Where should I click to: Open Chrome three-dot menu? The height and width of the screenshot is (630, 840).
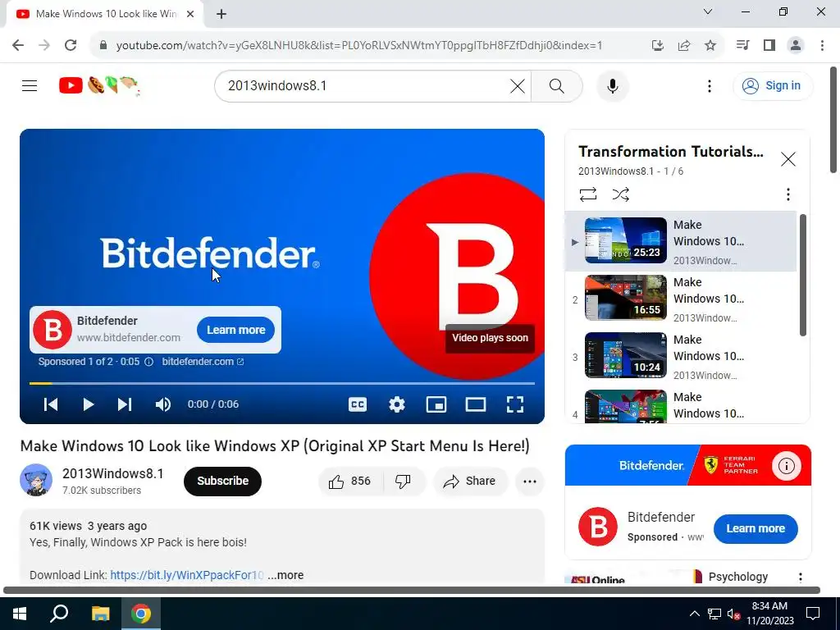click(x=822, y=45)
